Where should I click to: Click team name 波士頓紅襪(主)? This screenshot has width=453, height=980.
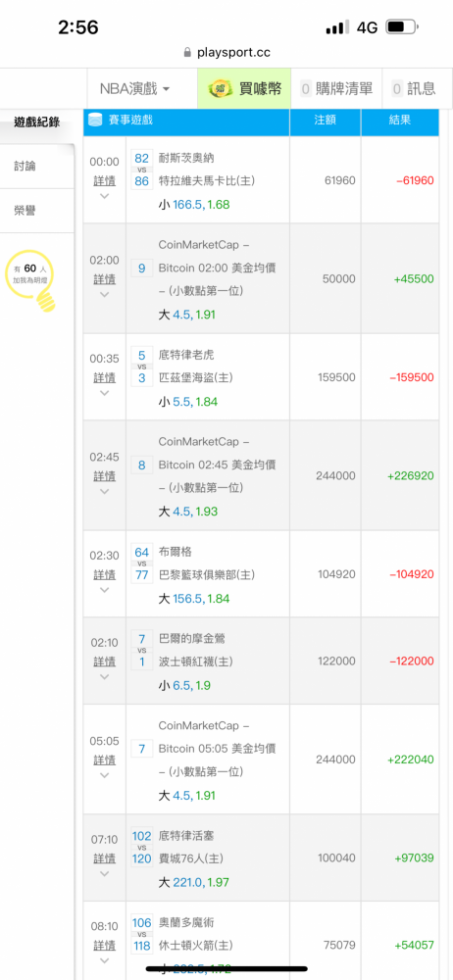pyautogui.click(x=195, y=661)
